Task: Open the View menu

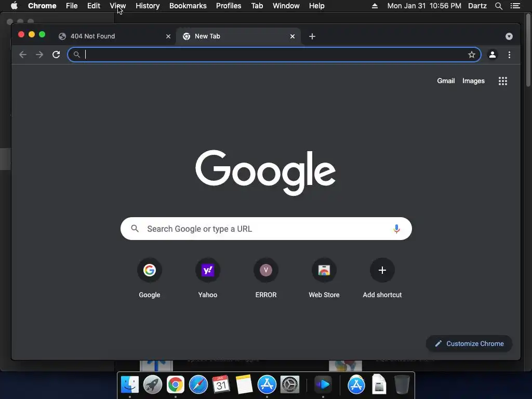Action: click(x=118, y=6)
